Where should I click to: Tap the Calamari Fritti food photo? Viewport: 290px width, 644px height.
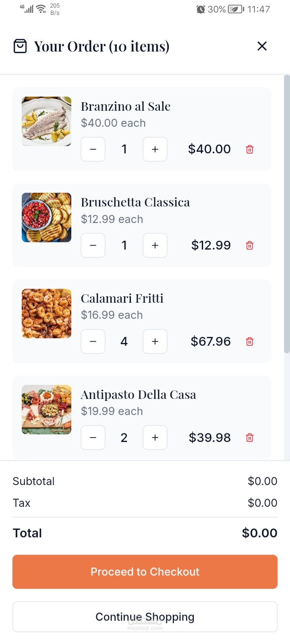46,314
